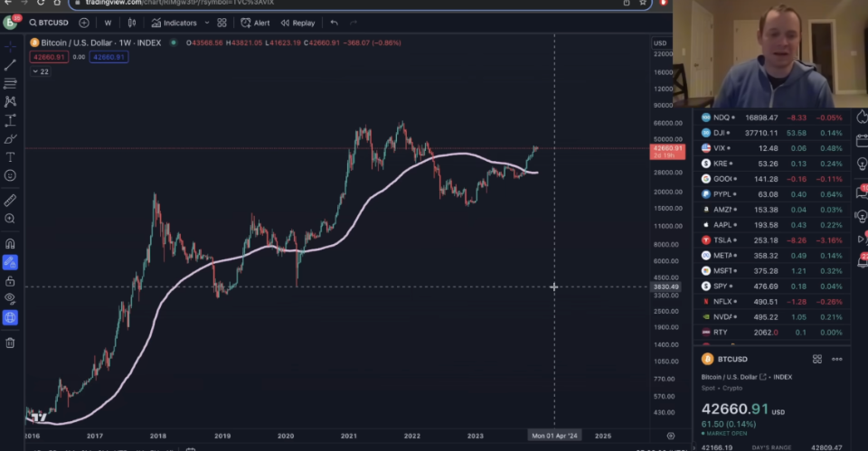Click the green market status dot in legend
868x451 pixels.
174,42
